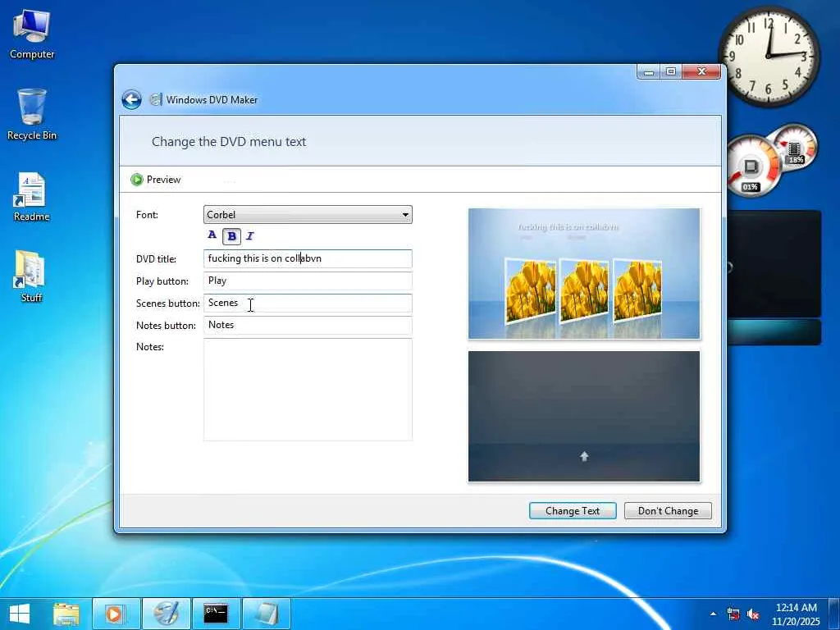
Task: Switch to DVD Maker taskbar button
Action: [166, 614]
